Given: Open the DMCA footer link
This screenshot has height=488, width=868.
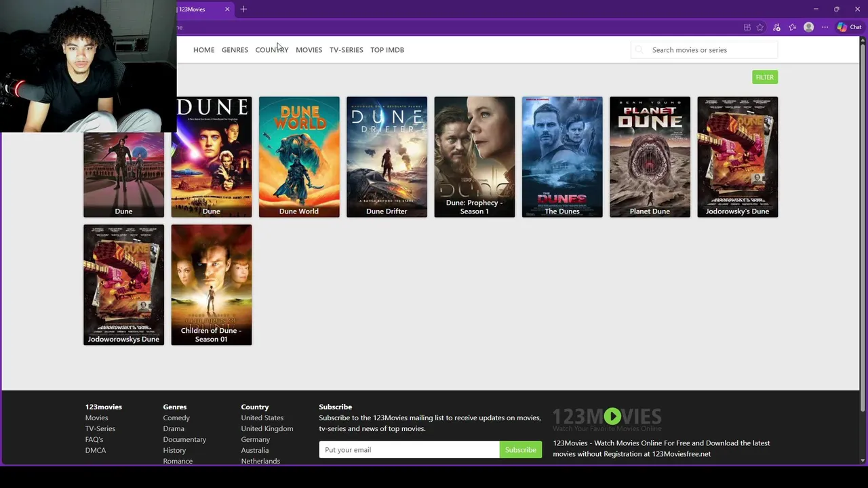Looking at the screenshot, I should pyautogui.click(x=96, y=450).
